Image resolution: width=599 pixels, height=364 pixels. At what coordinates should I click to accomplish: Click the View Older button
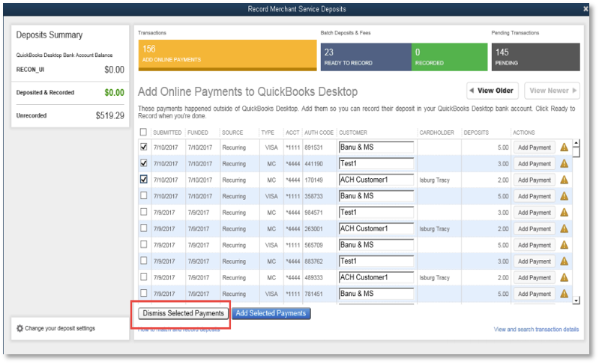pyautogui.click(x=493, y=91)
